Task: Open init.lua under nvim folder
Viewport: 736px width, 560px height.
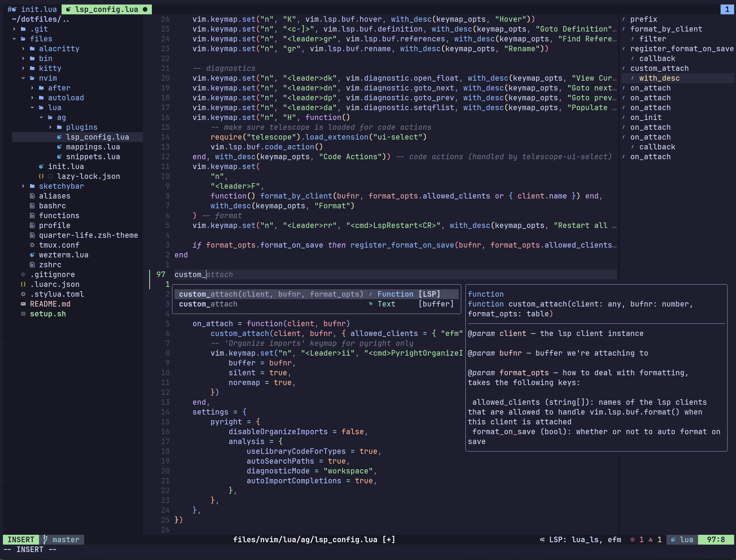Action: tap(66, 166)
